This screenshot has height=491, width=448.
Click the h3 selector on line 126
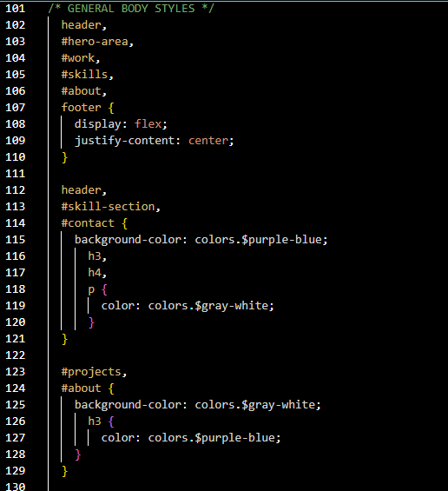(x=94, y=421)
